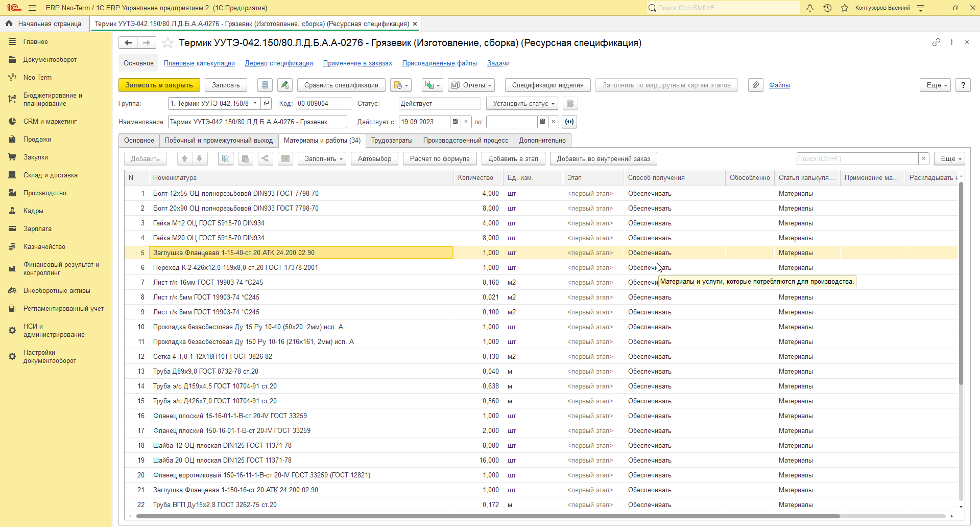Click Автовыбор button
This screenshot has height=527, width=980.
pyautogui.click(x=374, y=159)
